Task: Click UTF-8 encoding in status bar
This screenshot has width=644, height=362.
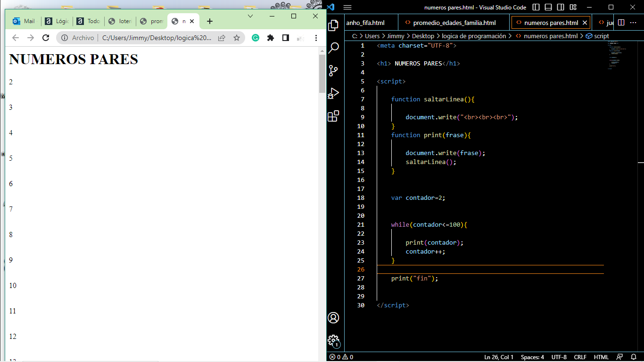Action: point(559,357)
